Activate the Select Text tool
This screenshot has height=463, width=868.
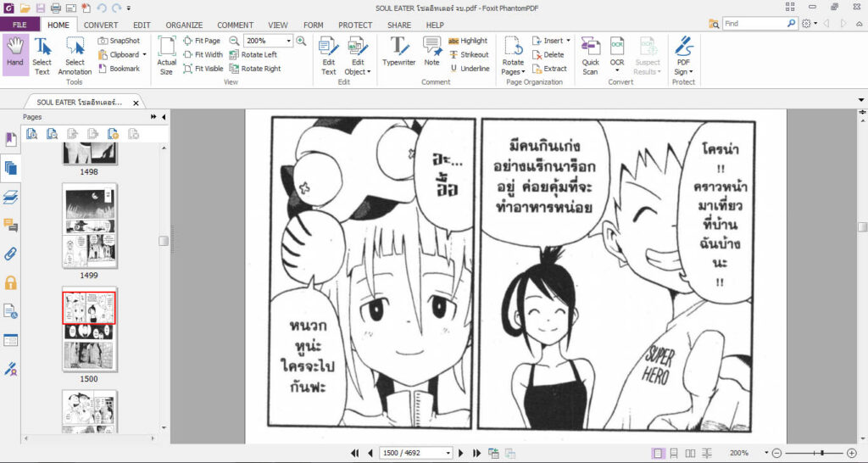tap(42, 57)
